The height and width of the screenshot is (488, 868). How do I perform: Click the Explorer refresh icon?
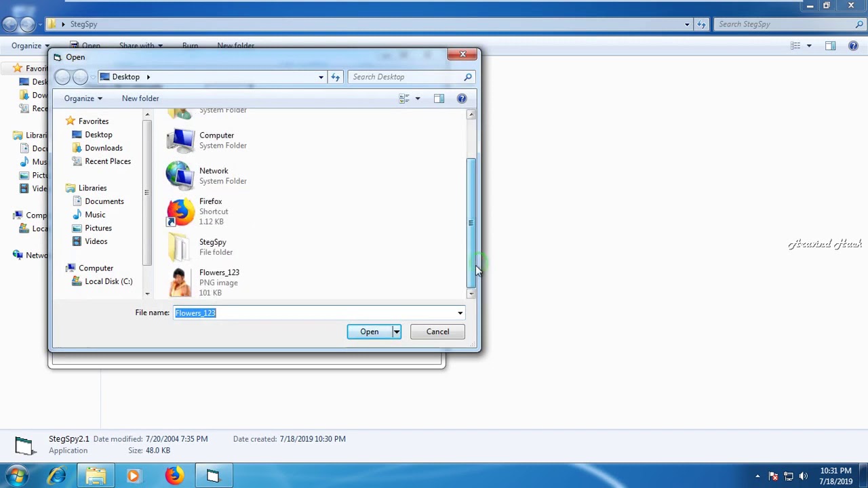click(x=702, y=24)
